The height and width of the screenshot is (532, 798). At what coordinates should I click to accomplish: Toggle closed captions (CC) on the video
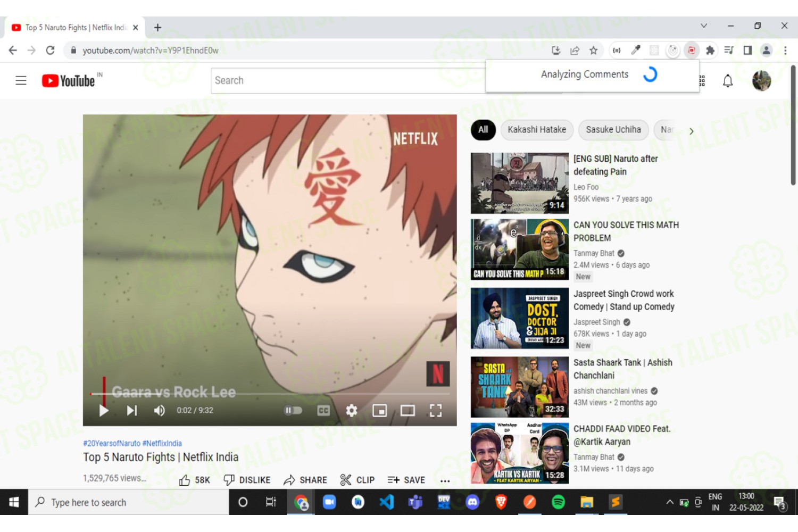click(323, 410)
